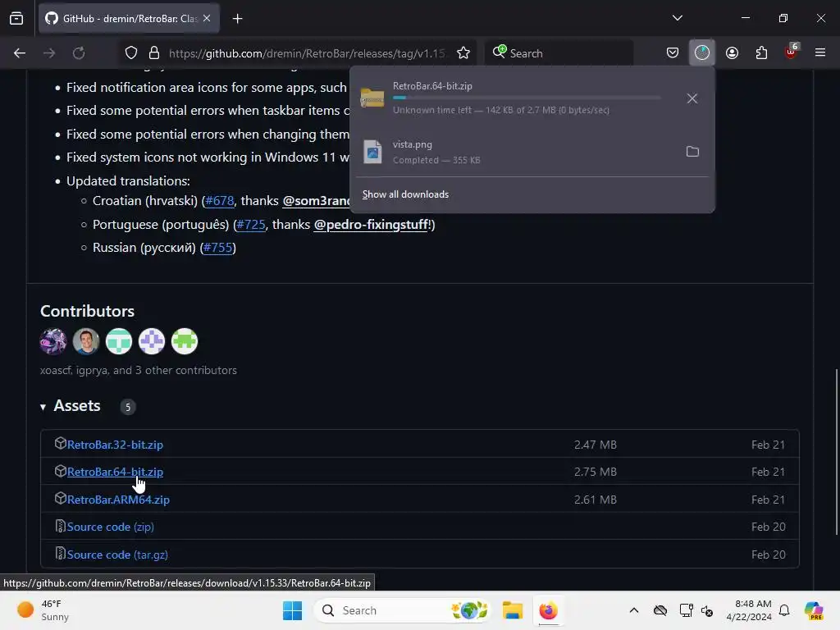Open the igprya contributor photo avatar

tap(85, 341)
